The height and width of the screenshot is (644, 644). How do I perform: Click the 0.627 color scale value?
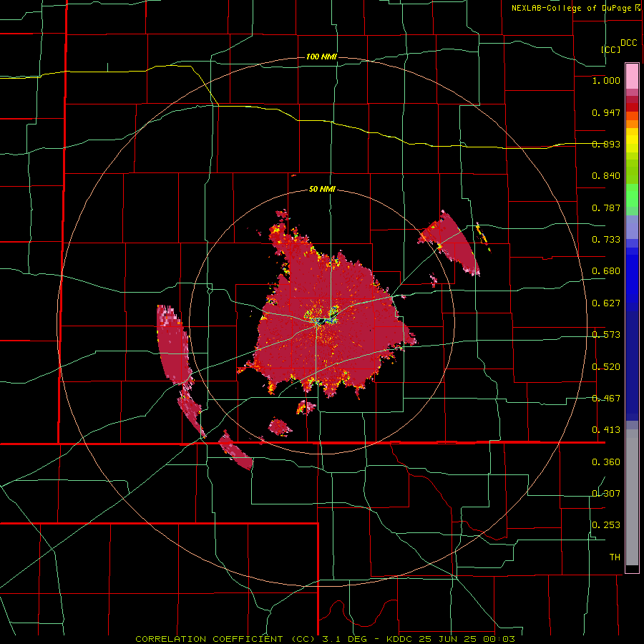point(606,303)
